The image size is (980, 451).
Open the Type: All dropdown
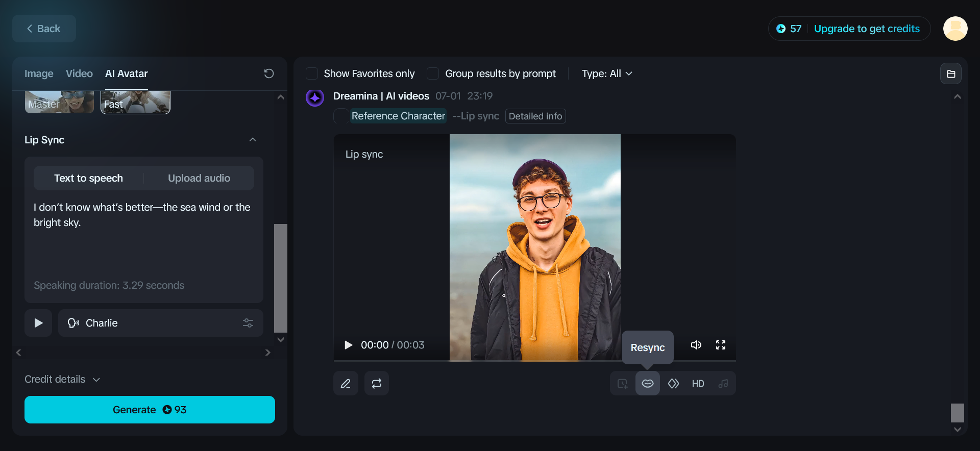(x=607, y=73)
